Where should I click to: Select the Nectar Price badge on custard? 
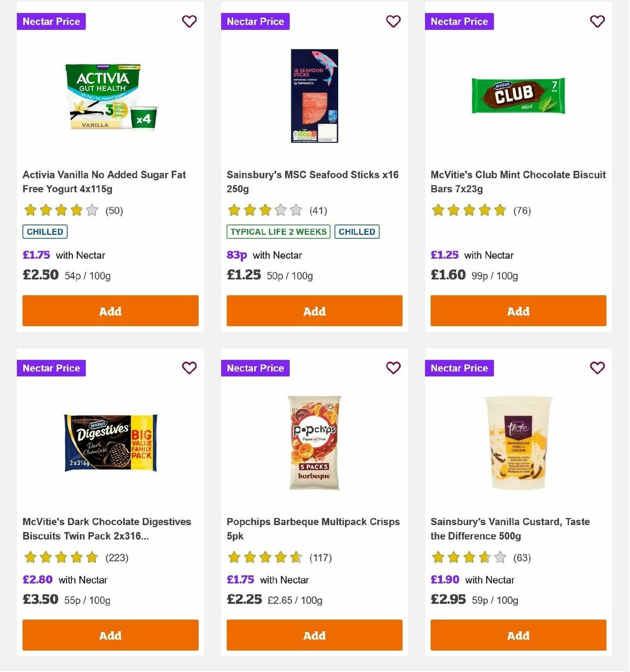[x=459, y=368]
